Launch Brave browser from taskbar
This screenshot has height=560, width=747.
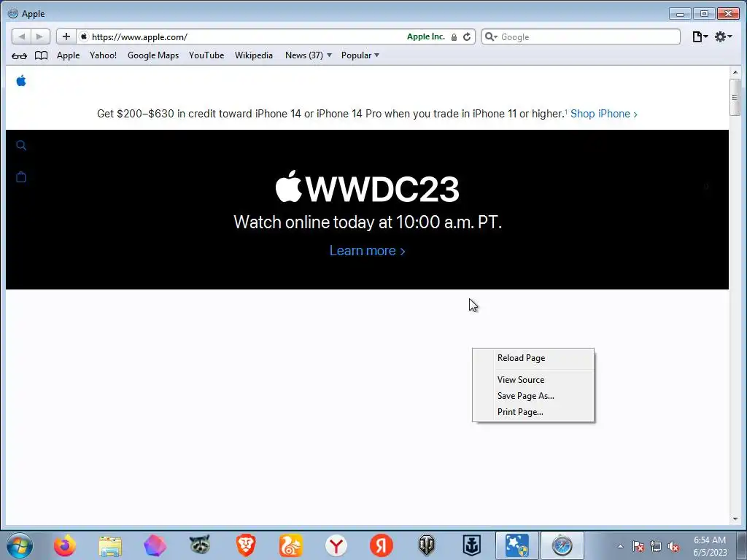coord(246,545)
